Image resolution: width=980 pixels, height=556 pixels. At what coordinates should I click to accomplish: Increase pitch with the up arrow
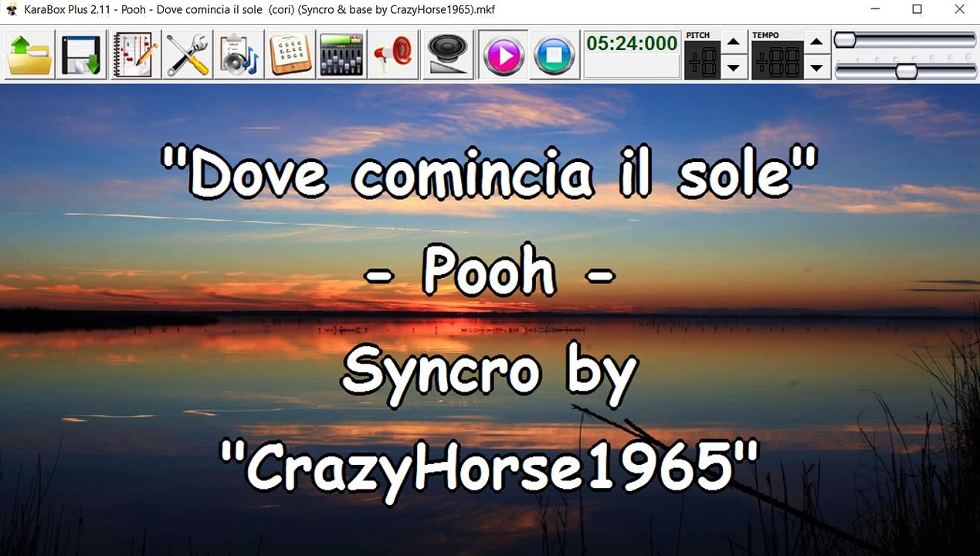734,42
